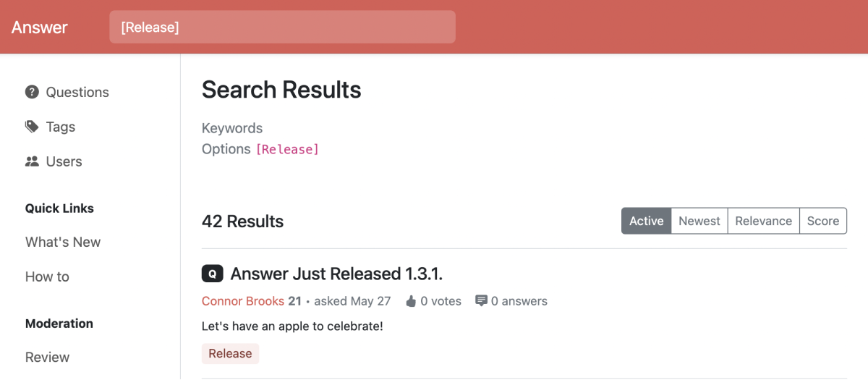View Connor Brooks' profile
Image resolution: width=868 pixels, height=380 pixels.
point(243,301)
